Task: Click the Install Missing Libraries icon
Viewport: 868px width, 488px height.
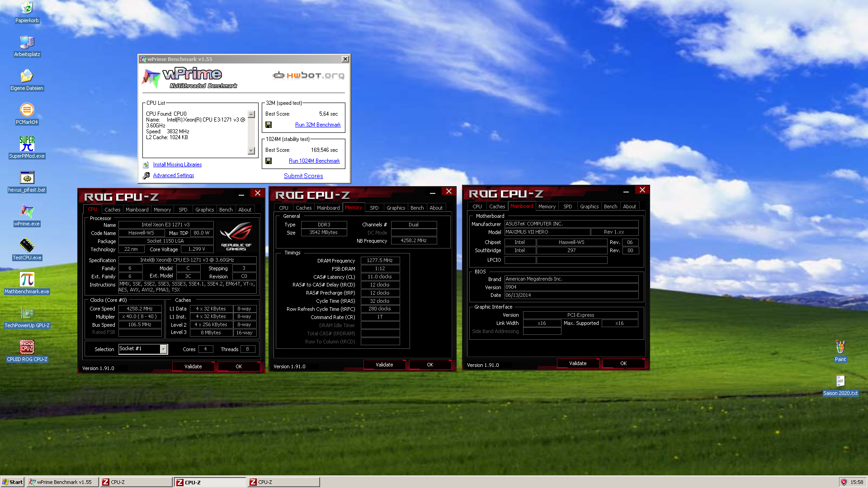Action: coord(146,164)
